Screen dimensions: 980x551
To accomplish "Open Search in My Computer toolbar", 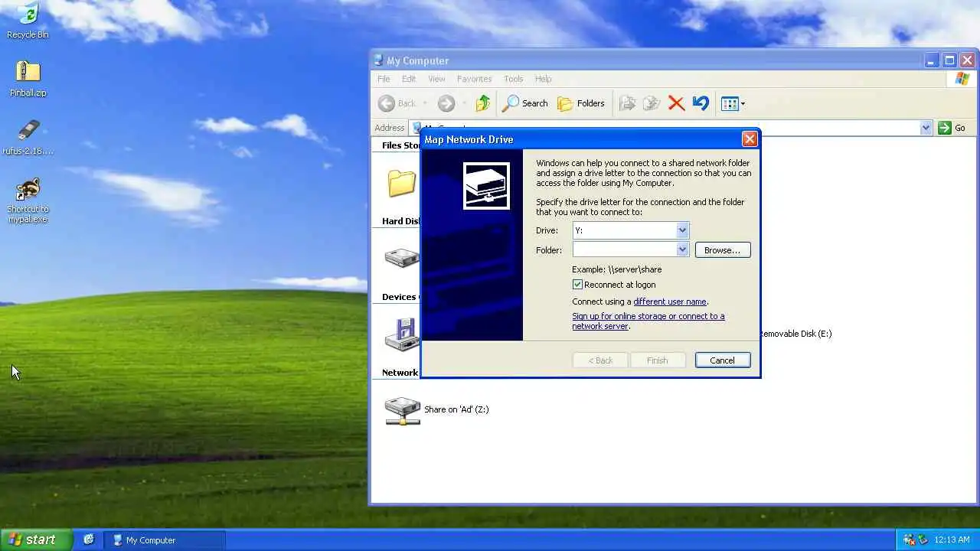I will point(525,103).
